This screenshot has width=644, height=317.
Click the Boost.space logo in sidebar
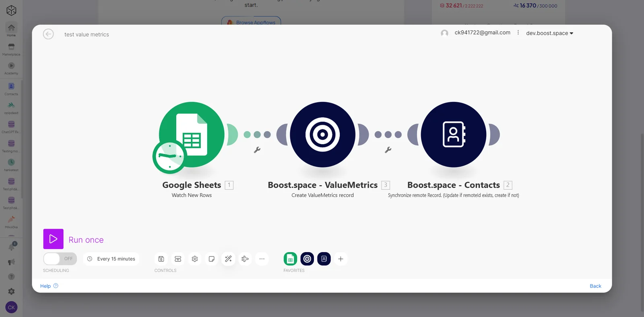[11, 10]
